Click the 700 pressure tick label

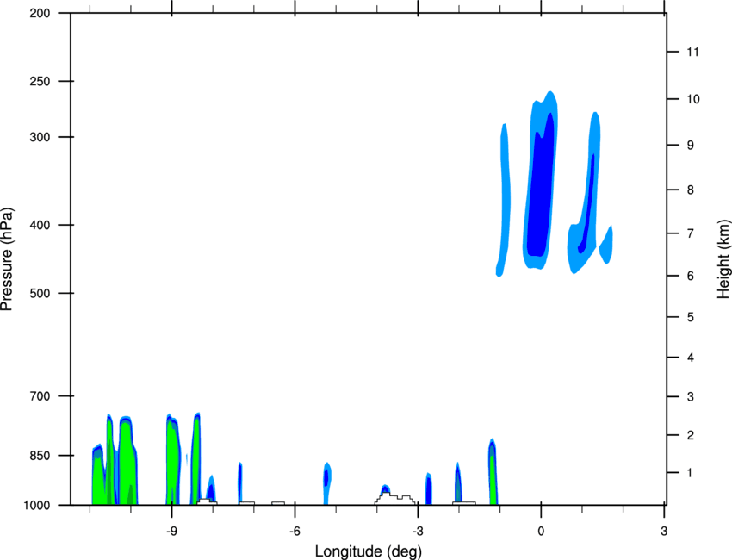click(40, 396)
